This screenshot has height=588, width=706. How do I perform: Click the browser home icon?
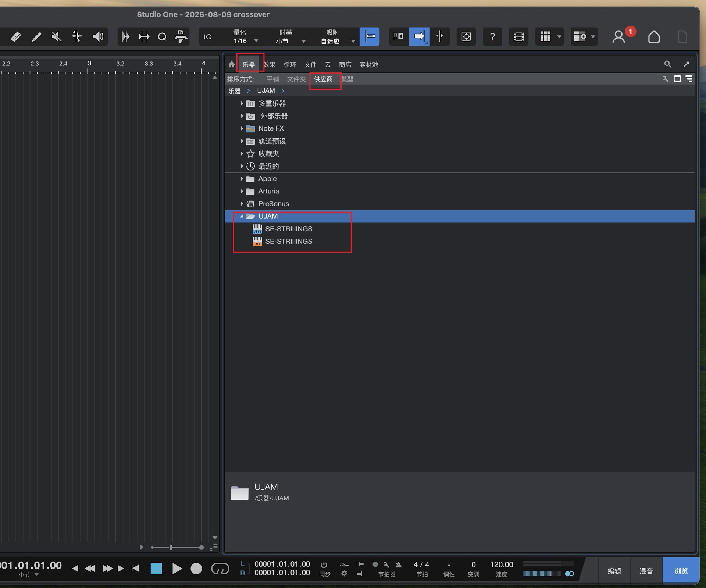(x=231, y=64)
